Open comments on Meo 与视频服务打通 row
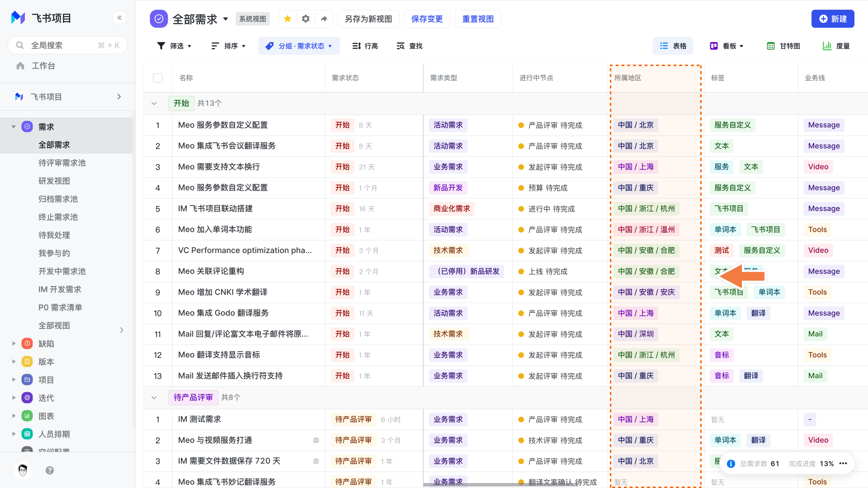 point(316,440)
